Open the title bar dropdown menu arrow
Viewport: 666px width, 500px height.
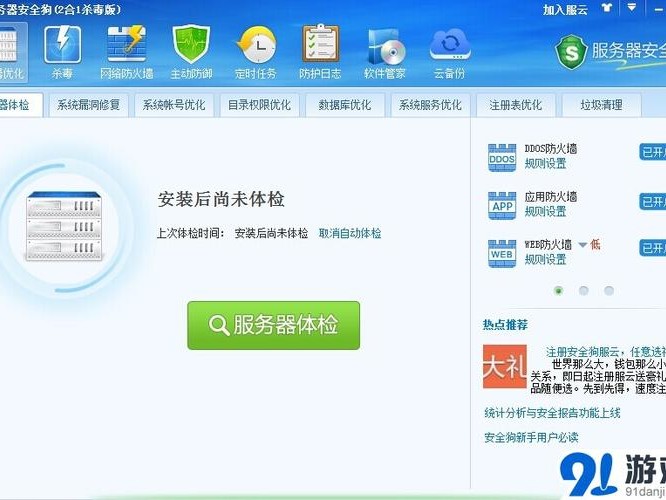pos(632,8)
